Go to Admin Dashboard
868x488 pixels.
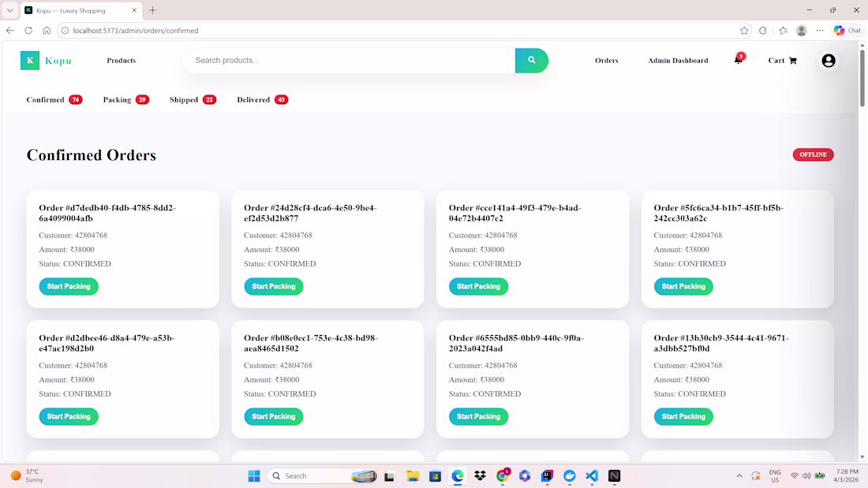(x=678, y=60)
